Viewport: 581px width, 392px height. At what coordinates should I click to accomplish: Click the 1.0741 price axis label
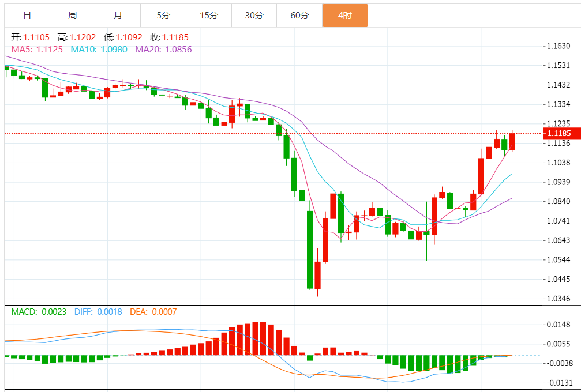point(558,221)
